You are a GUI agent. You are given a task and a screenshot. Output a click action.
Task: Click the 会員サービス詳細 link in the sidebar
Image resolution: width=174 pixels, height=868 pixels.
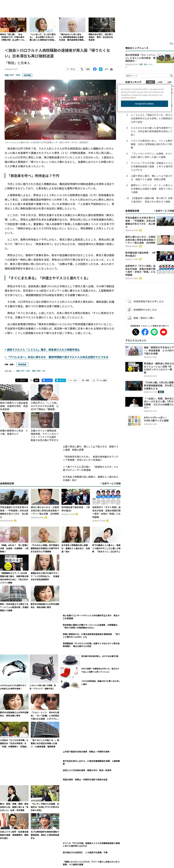pyautogui.click(x=164, y=211)
